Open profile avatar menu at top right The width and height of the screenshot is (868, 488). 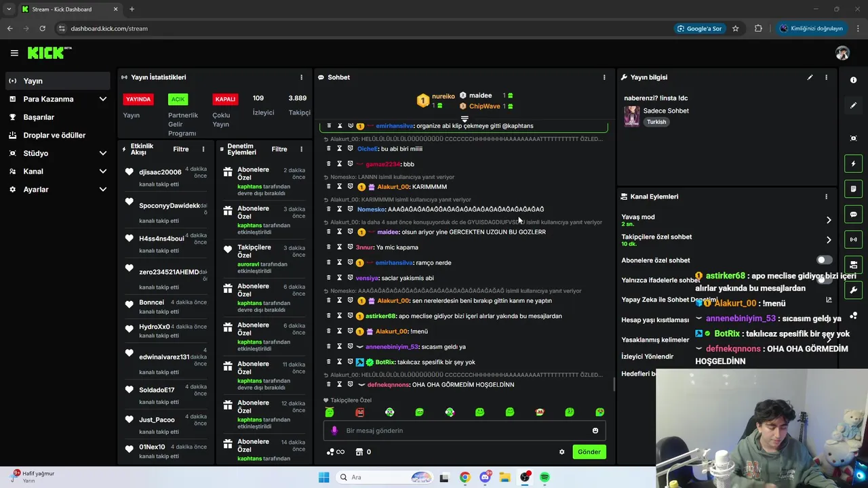pyautogui.click(x=842, y=53)
